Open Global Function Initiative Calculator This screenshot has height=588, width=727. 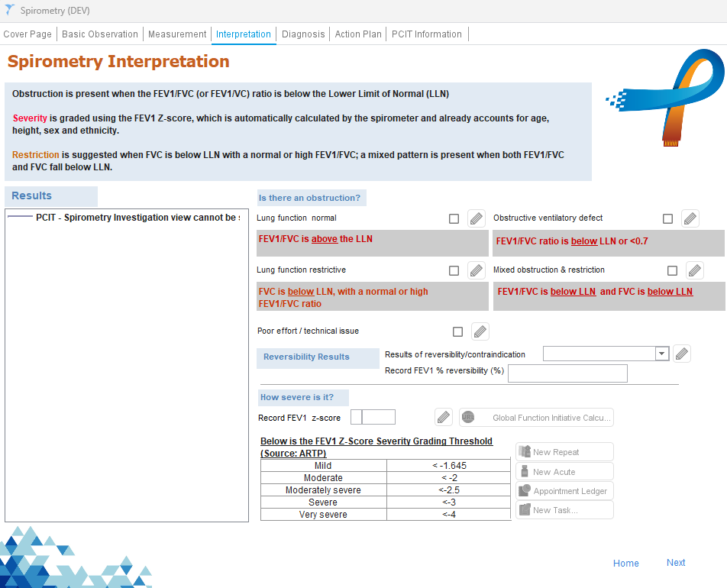coord(536,418)
